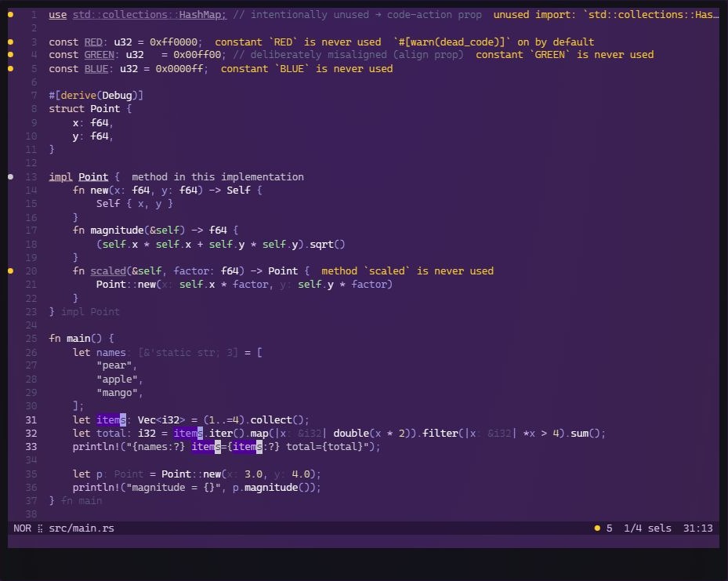
Task: Click the hint dot beside impl Point
Action: click(11, 177)
